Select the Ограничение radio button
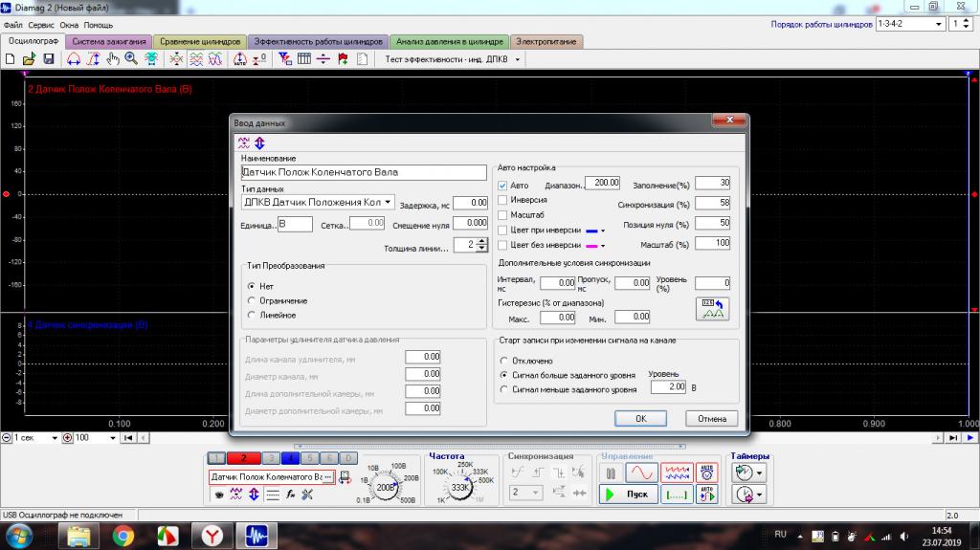The width and height of the screenshot is (980, 550). [252, 300]
